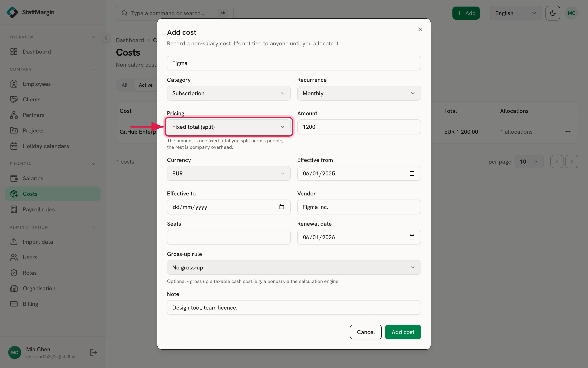This screenshot has height=368, width=588.
Task: Change per page count dropdown
Action: (529, 162)
